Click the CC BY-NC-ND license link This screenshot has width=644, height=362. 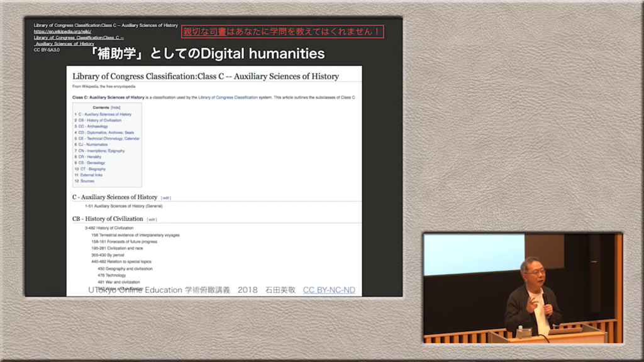coord(329,290)
